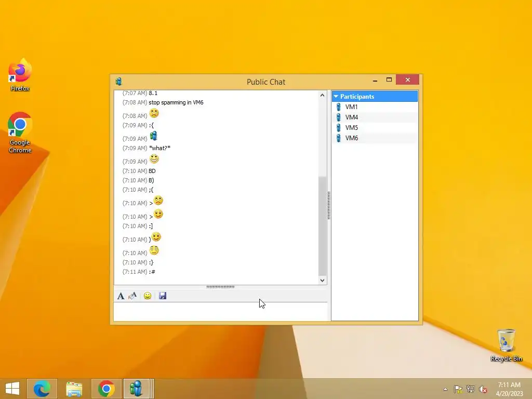Select the Recycle Bin desktop icon

(x=506, y=345)
